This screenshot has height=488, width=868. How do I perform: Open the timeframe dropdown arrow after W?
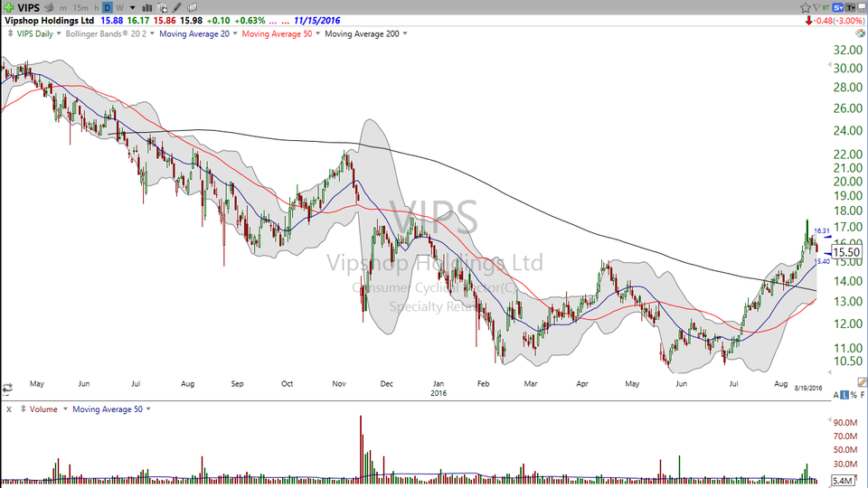[x=132, y=8]
